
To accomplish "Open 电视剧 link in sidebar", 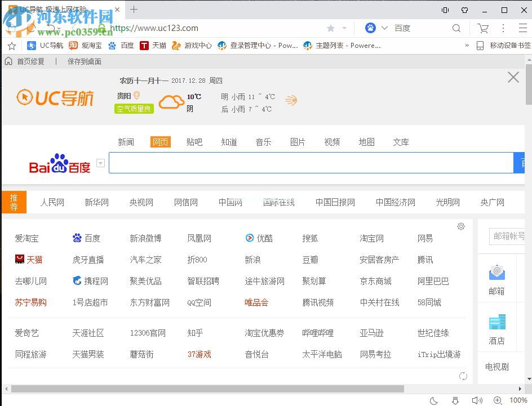I will pyautogui.click(x=496, y=367).
